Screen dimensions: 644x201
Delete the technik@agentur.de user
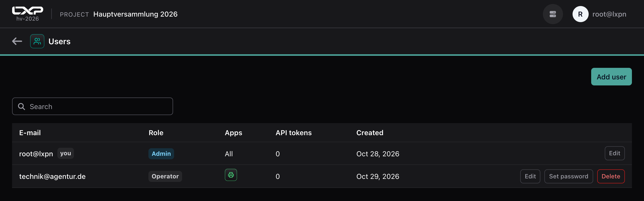[x=611, y=176]
